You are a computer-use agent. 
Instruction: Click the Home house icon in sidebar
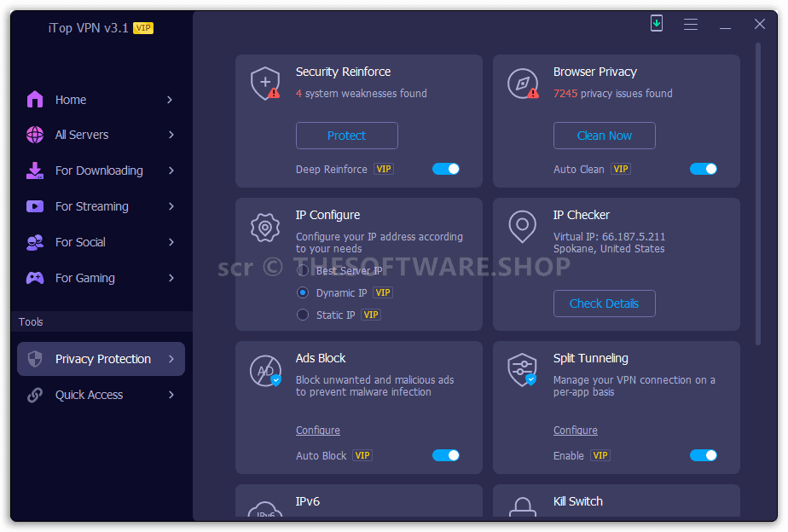35,100
